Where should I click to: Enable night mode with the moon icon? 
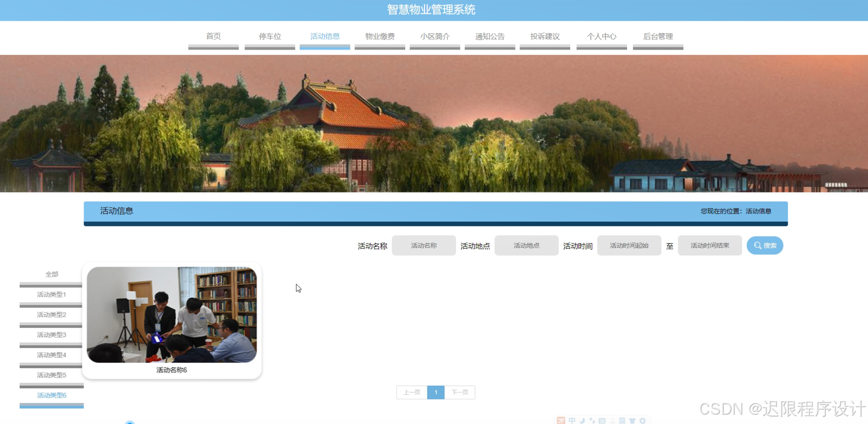pos(582,420)
